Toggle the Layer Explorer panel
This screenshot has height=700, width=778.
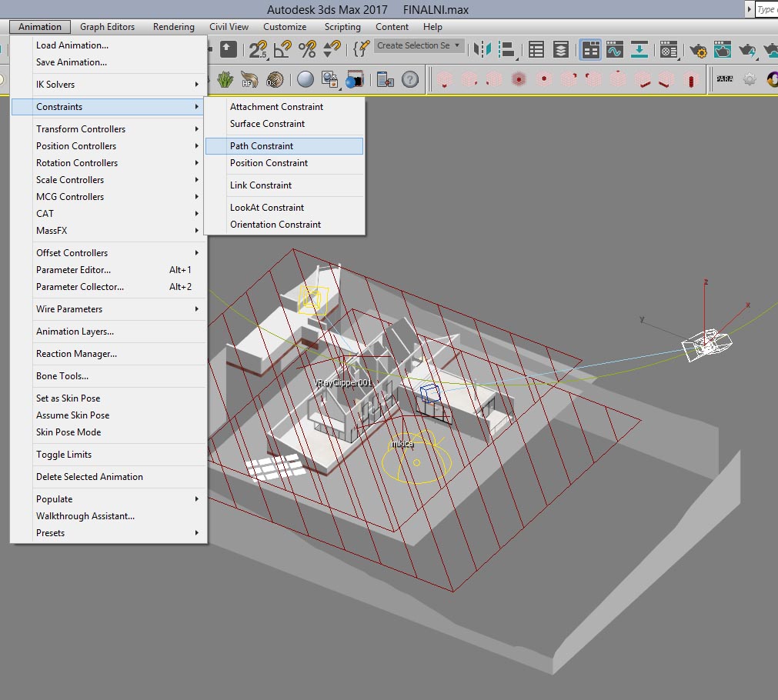(561, 49)
